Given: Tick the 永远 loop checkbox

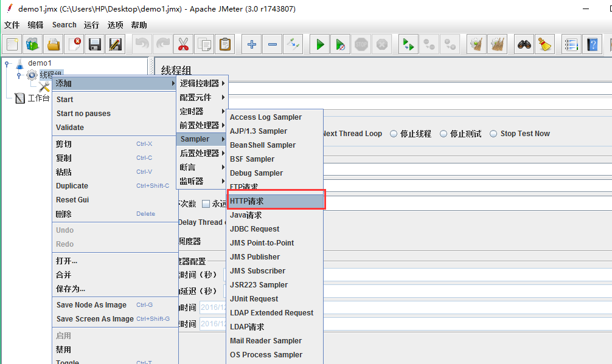Looking at the screenshot, I should click(x=206, y=204).
